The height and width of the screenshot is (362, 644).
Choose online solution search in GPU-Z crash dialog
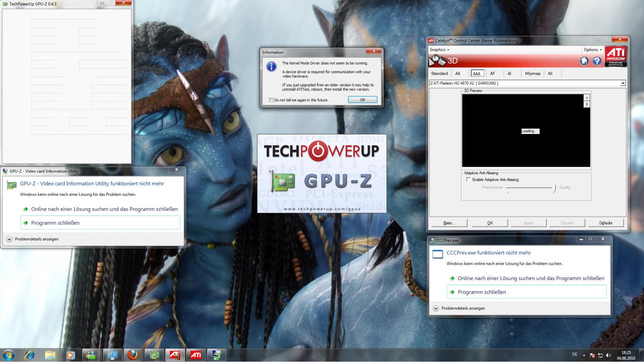(x=100, y=209)
